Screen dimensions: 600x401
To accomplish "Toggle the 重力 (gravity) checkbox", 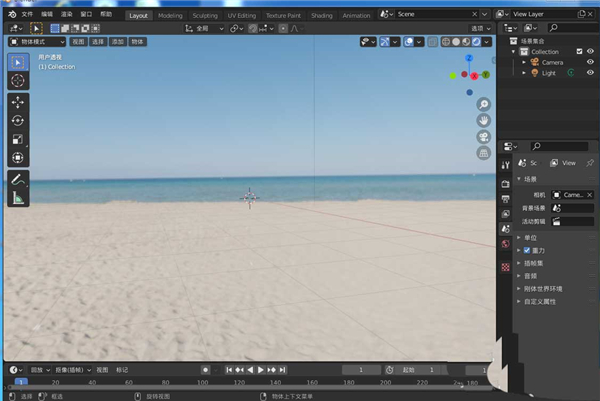I will 527,250.
